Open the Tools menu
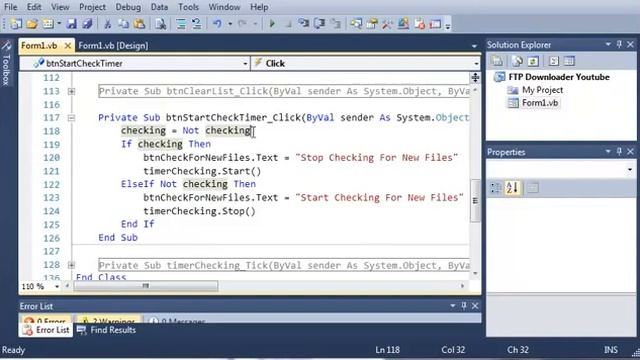The height and width of the screenshot is (360, 640). (188, 7)
